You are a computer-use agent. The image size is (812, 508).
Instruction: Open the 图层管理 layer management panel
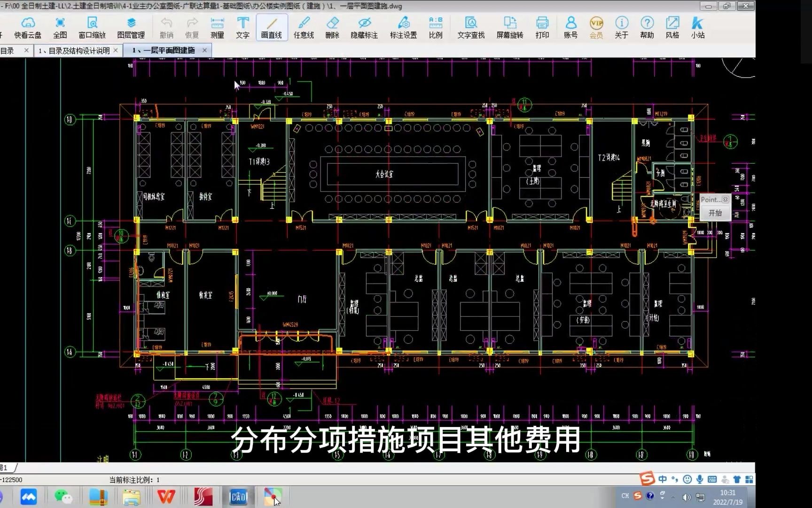[131, 27]
